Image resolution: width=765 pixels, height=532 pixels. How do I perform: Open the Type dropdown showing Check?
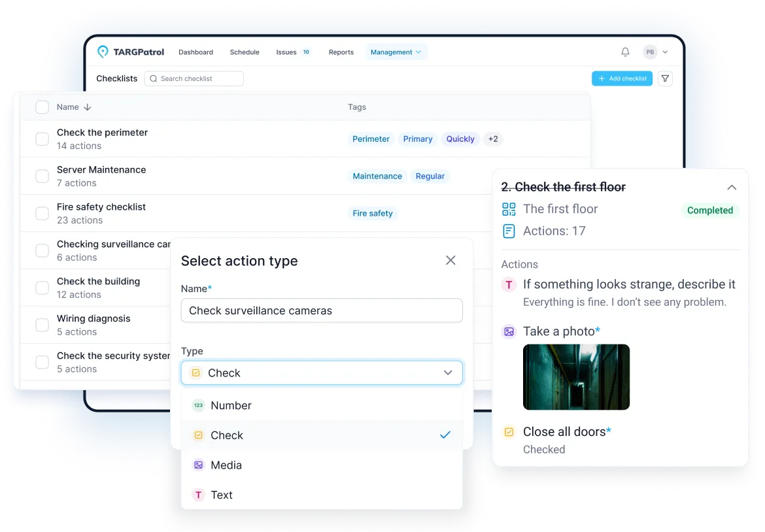322,372
